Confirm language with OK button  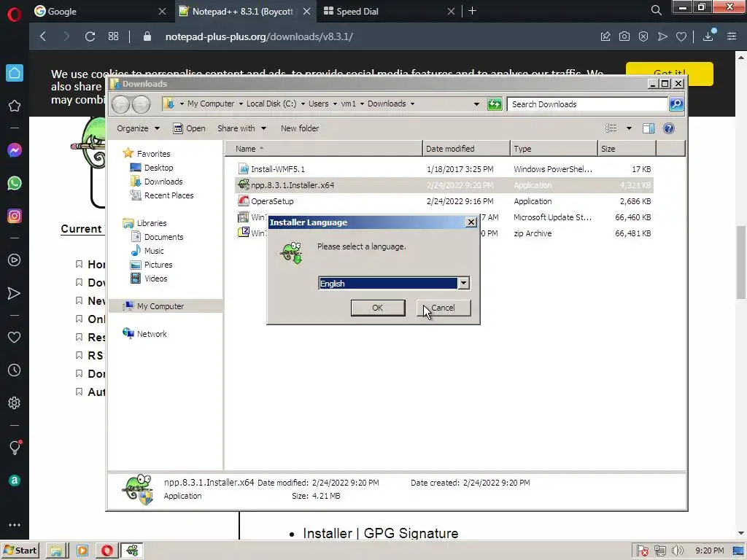coord(378,308)
